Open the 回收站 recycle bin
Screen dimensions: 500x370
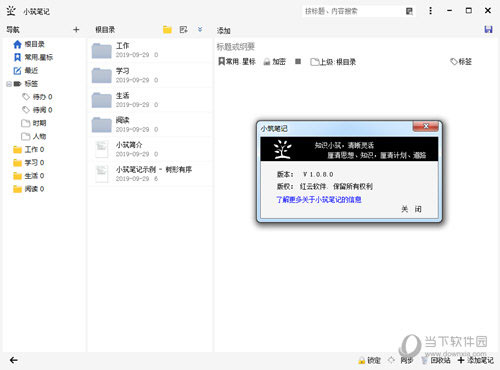pyautogui.click(x=435, y=360)
